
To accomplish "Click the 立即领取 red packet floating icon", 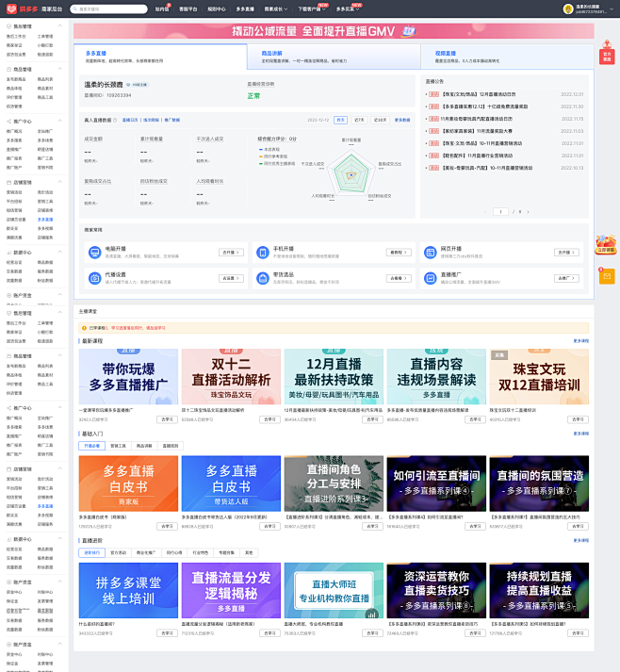I will coord(606,244).
